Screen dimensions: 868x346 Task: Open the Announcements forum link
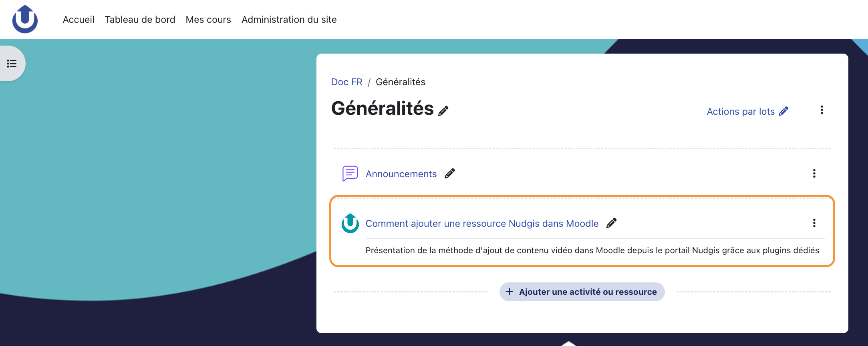pyautogui.click(x=401, y=174)
